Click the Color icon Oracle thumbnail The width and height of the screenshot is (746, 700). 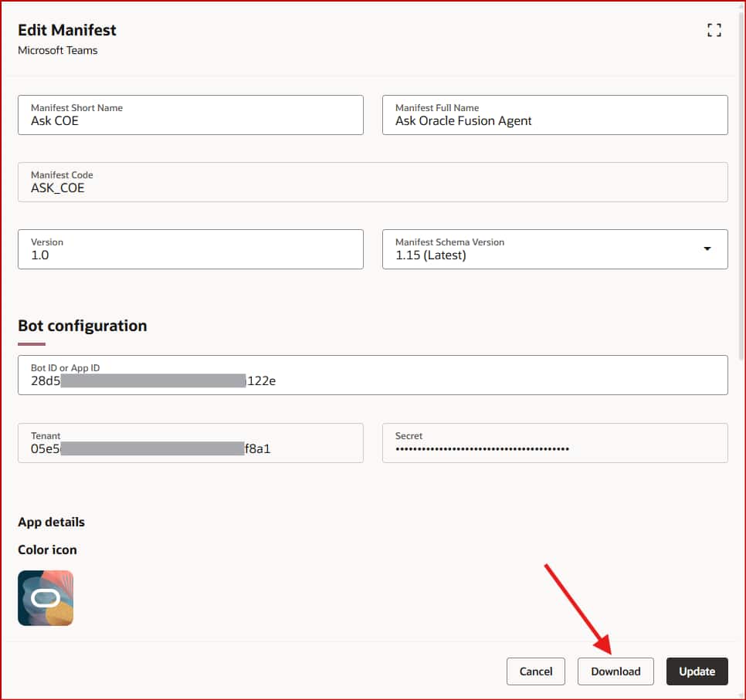tap(46, 598)
